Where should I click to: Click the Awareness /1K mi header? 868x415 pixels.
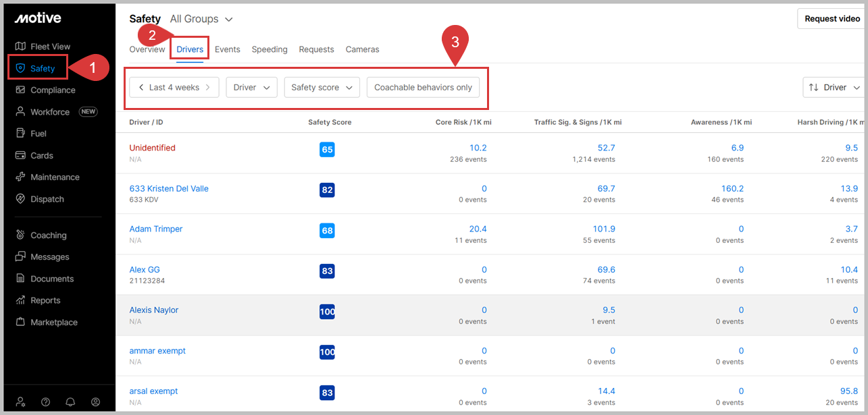pyautogui.click(x=721, y=122)
